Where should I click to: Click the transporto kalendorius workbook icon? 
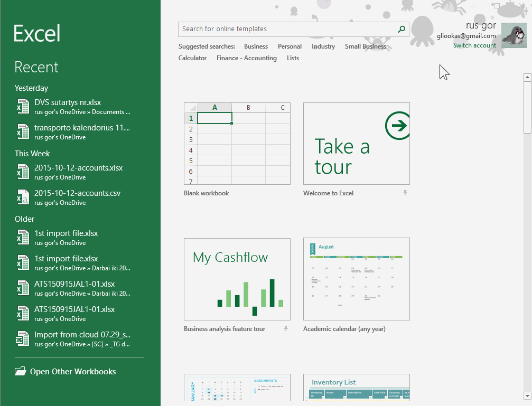click(x=23, y=131)
